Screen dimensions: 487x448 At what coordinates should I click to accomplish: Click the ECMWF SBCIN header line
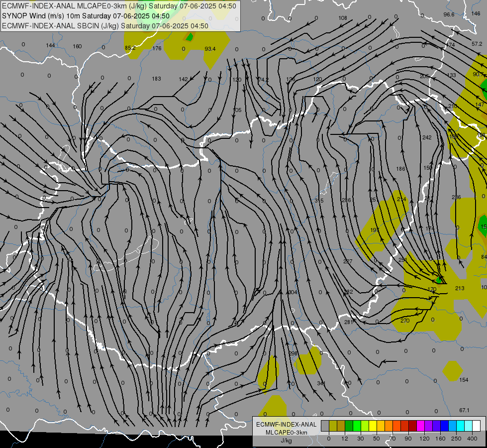pyautogui.click(x=105, y=26)
